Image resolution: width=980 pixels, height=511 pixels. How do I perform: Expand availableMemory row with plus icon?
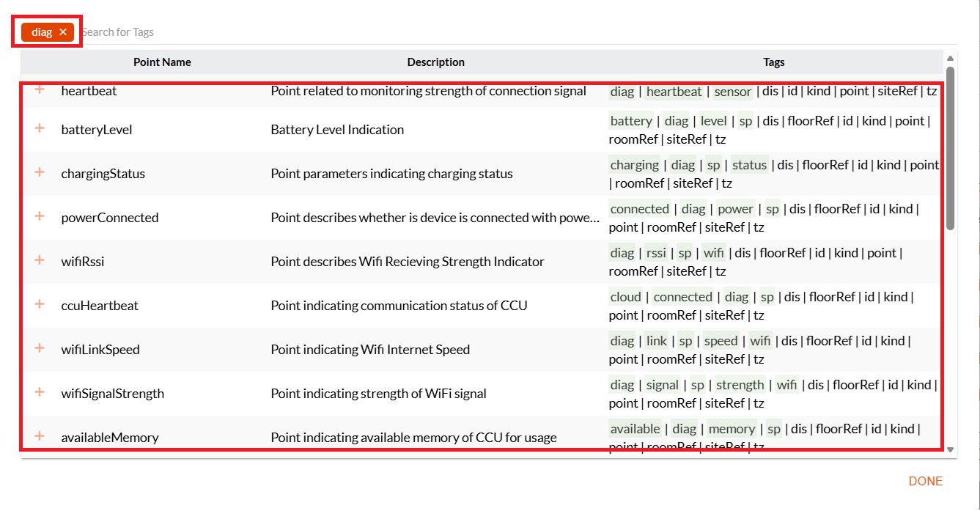click(x=40, y=436)
